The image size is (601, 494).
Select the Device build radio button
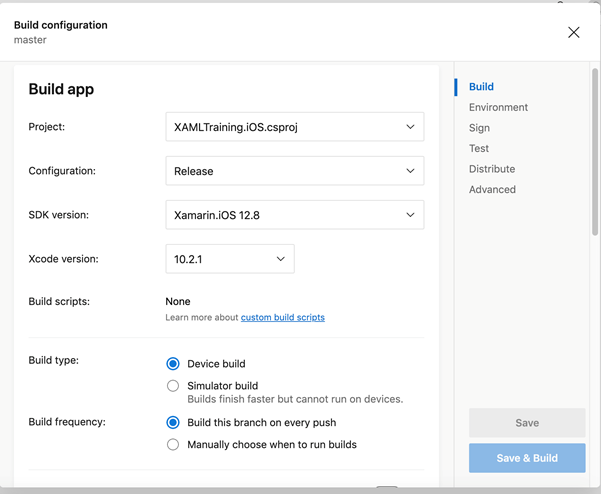pos(173,364)
